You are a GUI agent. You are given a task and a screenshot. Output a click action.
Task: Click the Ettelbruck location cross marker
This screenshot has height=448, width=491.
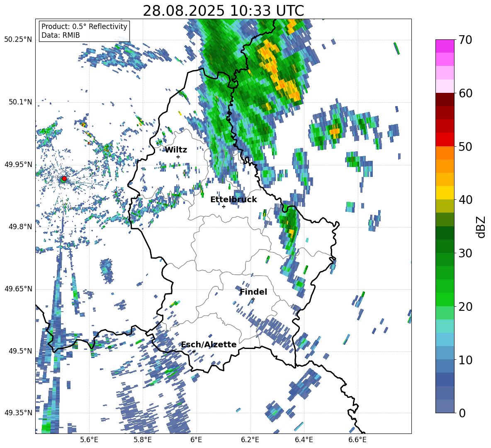pyautogui.click(x=224, y=206)
